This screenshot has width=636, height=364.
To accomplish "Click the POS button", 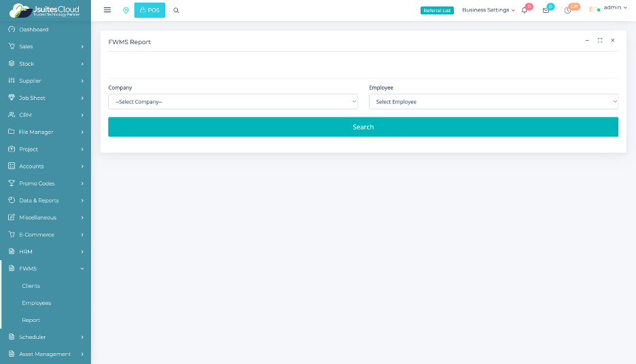I will click(x=149, y=10).
